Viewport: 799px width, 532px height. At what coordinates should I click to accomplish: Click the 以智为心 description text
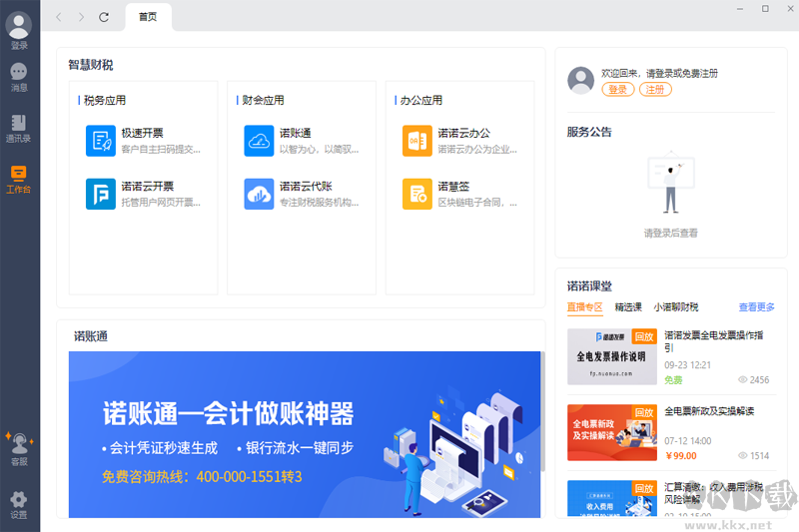click(x=320, y=149)
